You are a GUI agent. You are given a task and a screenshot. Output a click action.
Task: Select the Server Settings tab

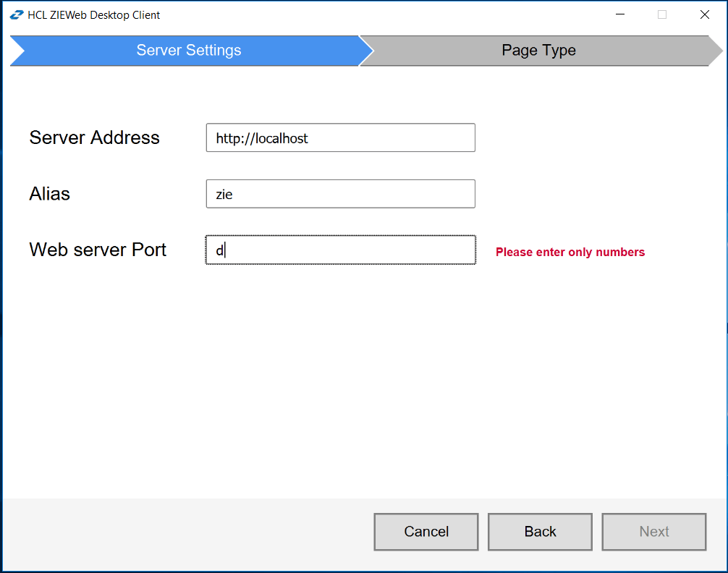[x=188, y=51]
